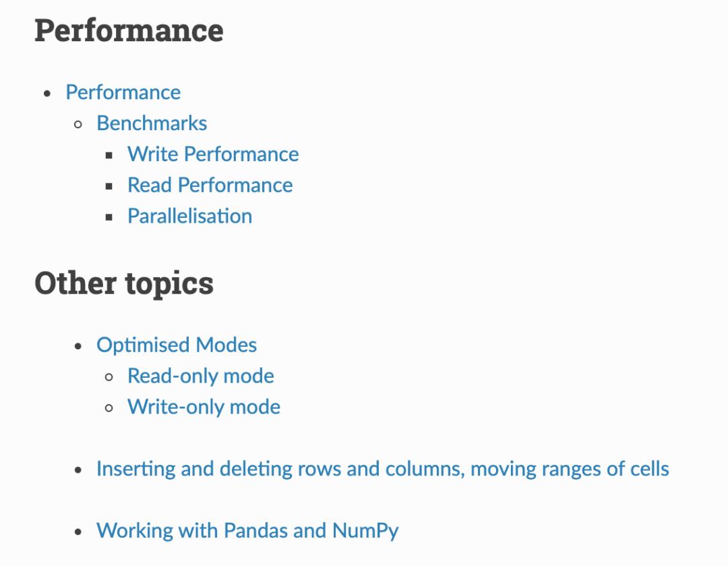Open the Parallelisation link
This screenshot has width=728, height=566.
point(189,217)
